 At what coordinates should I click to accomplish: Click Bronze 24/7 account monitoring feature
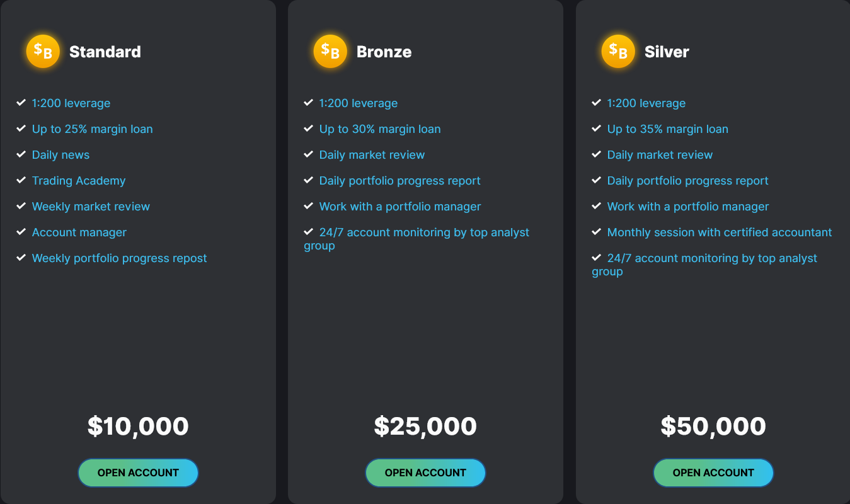416,239
